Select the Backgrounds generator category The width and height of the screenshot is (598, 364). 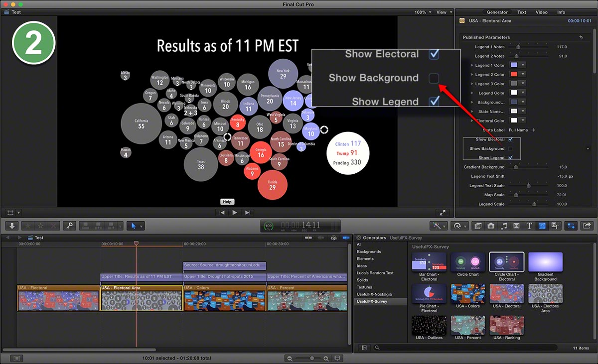pos(369,252)
